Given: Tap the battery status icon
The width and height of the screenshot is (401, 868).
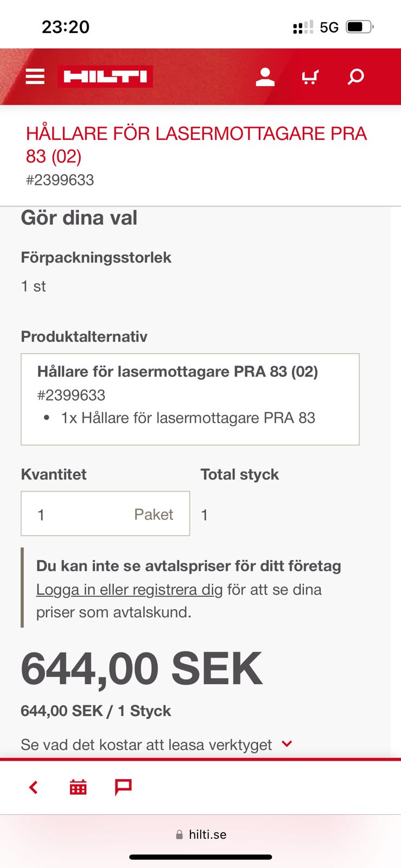Looking at the screenshot, I should tap(359, 27).
